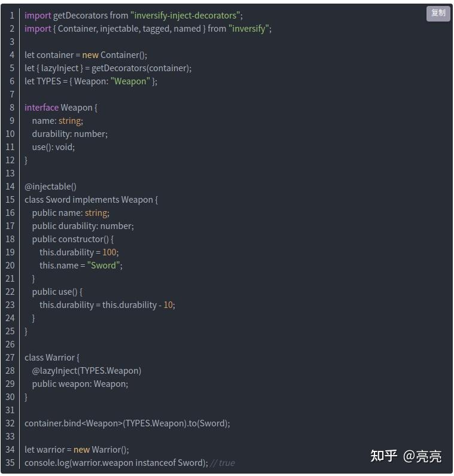Click the @亮亮 author name
The width and height of the screenshot is (454, 476).
coord(422,456)
